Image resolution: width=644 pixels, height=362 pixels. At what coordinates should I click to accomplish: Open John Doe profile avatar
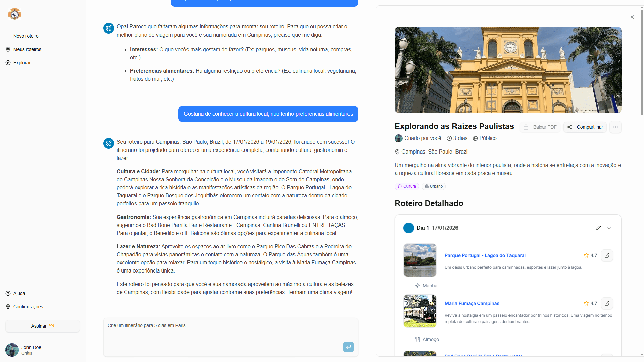click(x=12, y=350)
